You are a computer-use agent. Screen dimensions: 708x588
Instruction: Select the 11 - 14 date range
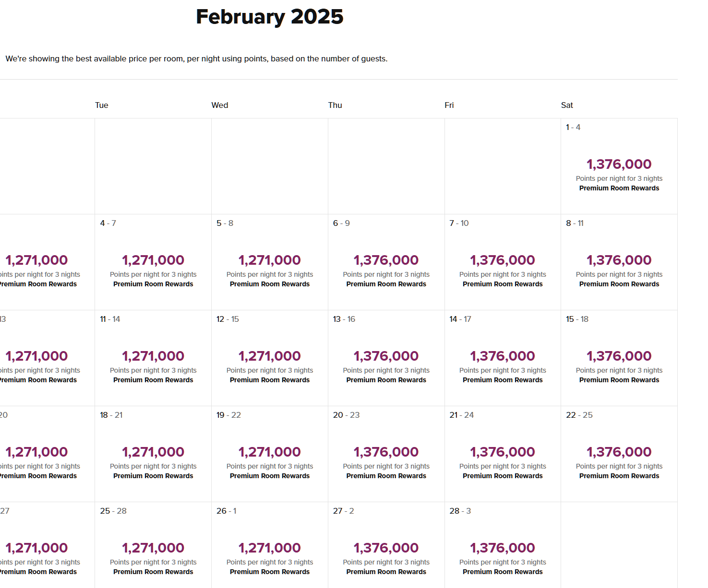point(153,358)
